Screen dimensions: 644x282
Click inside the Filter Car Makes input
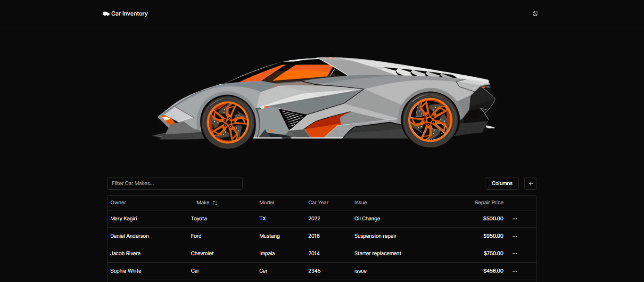(x=174, y=183)
